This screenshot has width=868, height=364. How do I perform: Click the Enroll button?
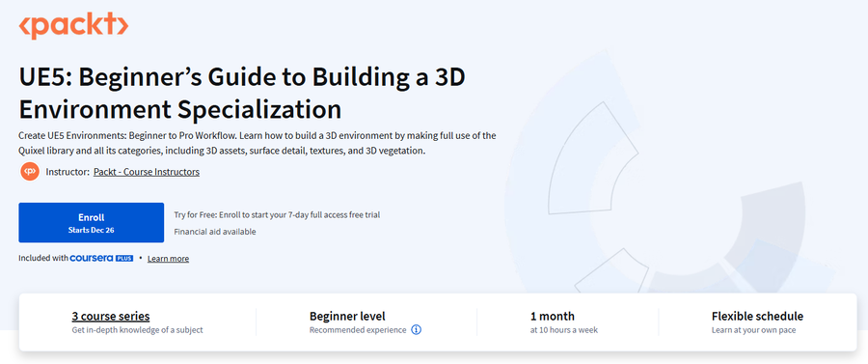click(x=92, y=223)
